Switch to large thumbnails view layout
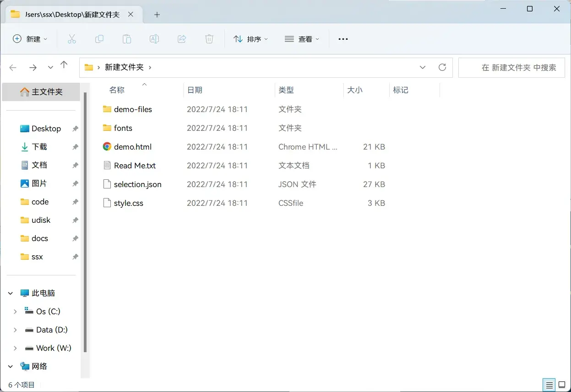 pyautogui.click(x=562, y=385)
